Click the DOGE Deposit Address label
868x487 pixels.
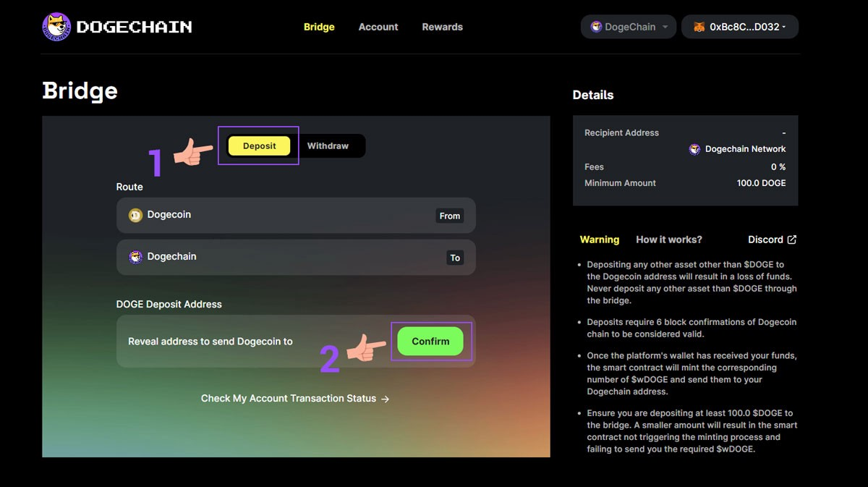(x=169, y=305)
